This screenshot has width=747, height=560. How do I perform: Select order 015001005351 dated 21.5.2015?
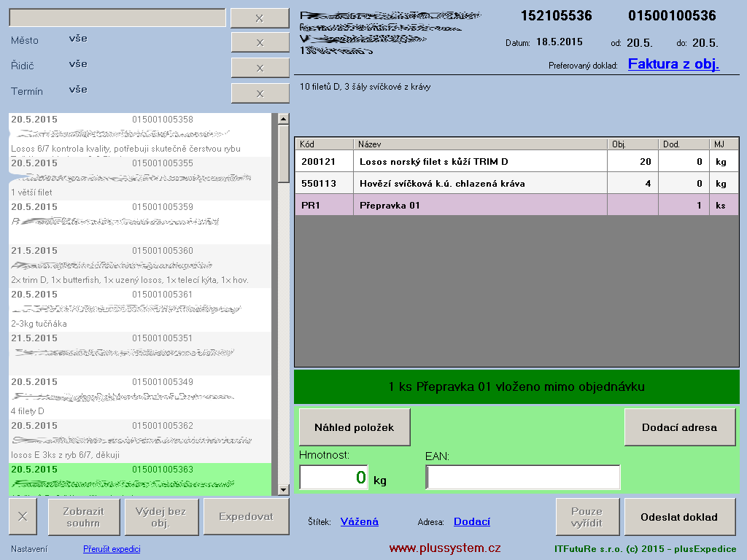point(140,354)
